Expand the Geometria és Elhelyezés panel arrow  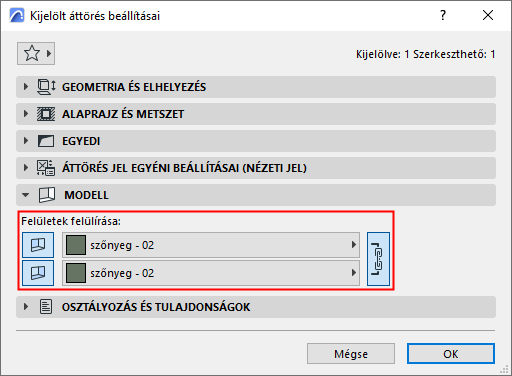[26, 87]
